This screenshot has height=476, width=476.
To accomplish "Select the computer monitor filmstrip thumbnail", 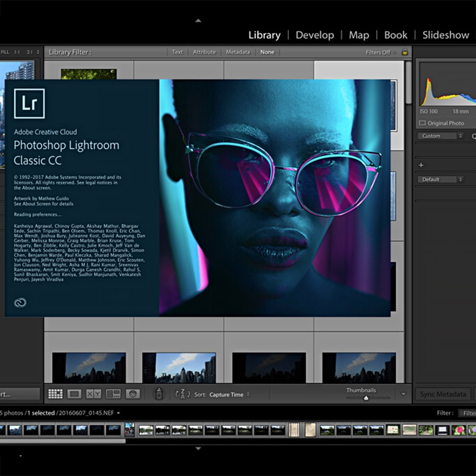I will (x=442, y=430).
